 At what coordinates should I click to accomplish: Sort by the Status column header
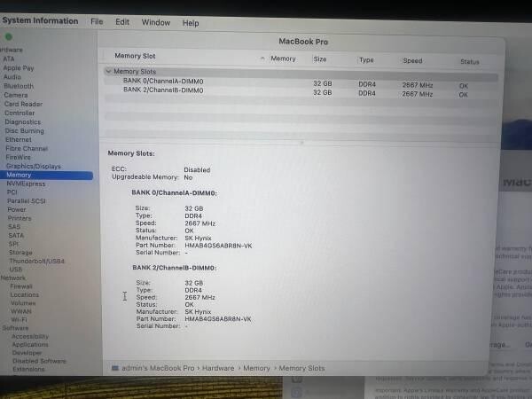(x=470, y=62)
